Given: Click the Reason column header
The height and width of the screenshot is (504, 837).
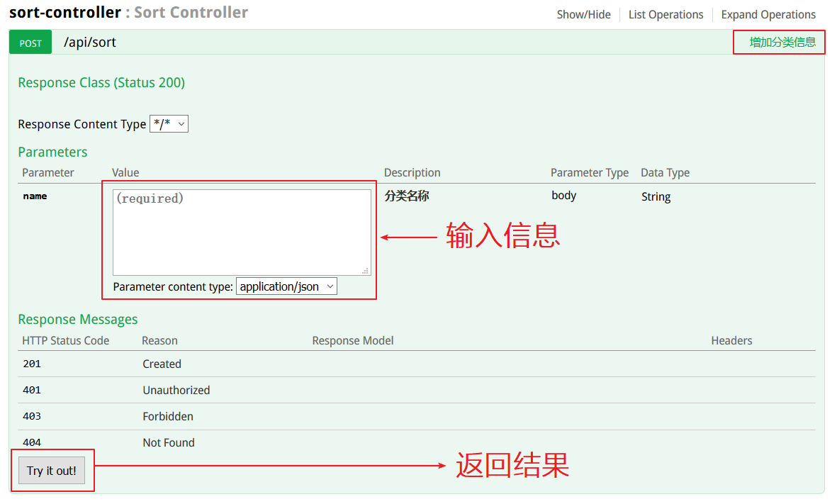Looking at the screenshot, I should click(159, 341).
